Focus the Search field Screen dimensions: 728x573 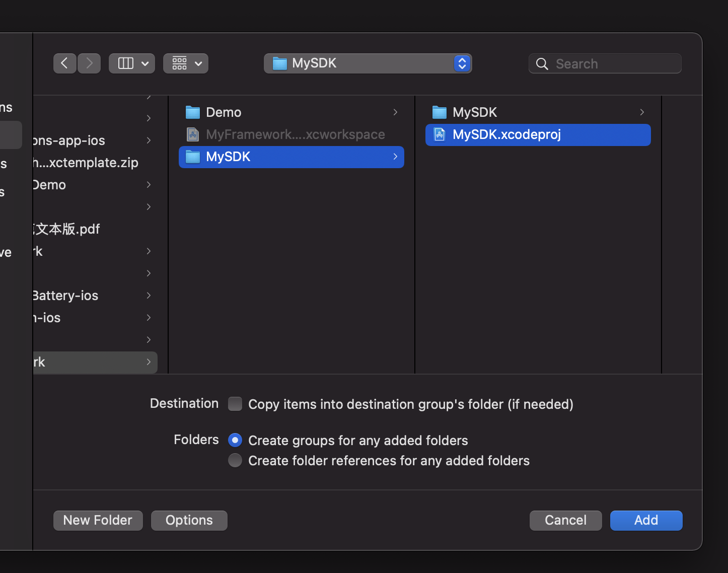point(605,63)
